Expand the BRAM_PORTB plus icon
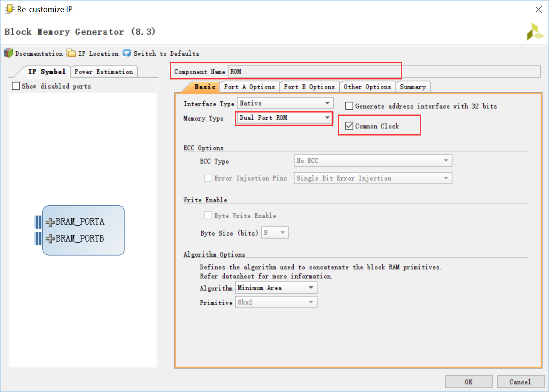 (x=50, y=239)
